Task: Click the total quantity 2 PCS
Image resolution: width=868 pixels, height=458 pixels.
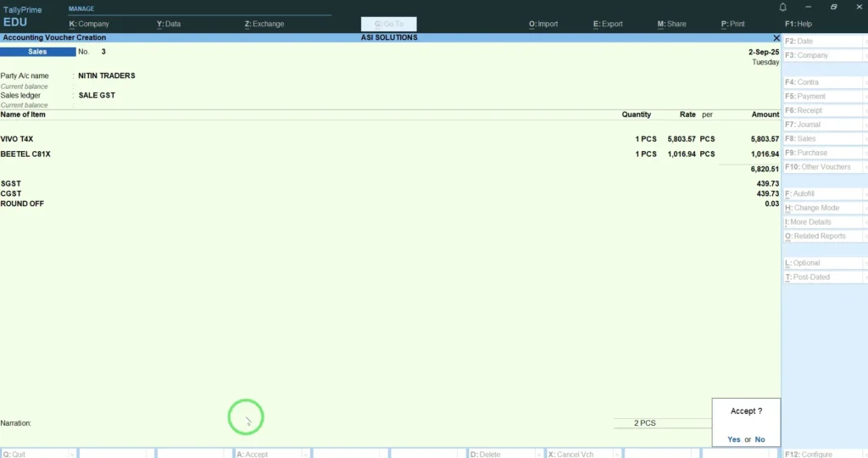Action: (x=644, y=423)
